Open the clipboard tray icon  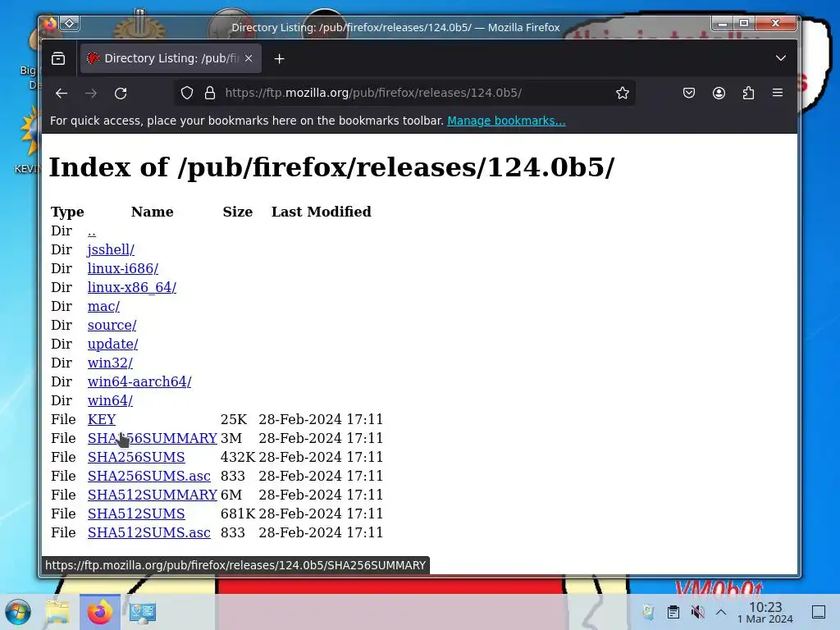(x=673, y=612)
